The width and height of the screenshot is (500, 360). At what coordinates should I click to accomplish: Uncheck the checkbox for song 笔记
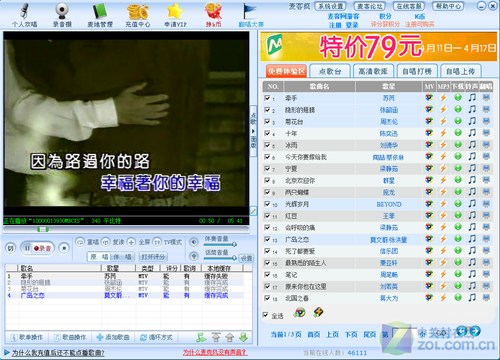(267, 274)
